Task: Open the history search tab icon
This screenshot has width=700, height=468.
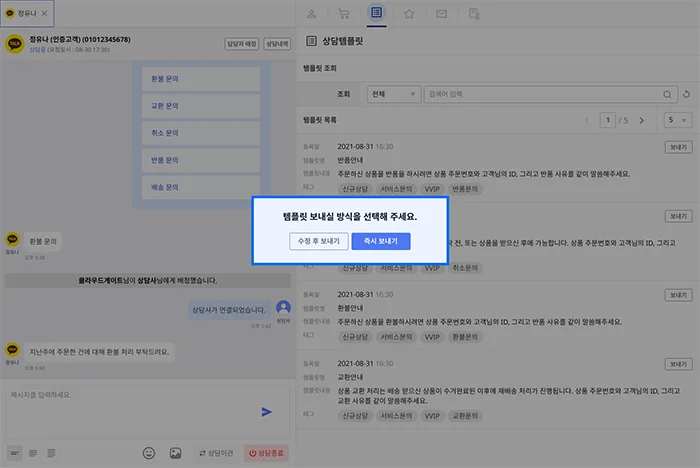Action: 474,14
